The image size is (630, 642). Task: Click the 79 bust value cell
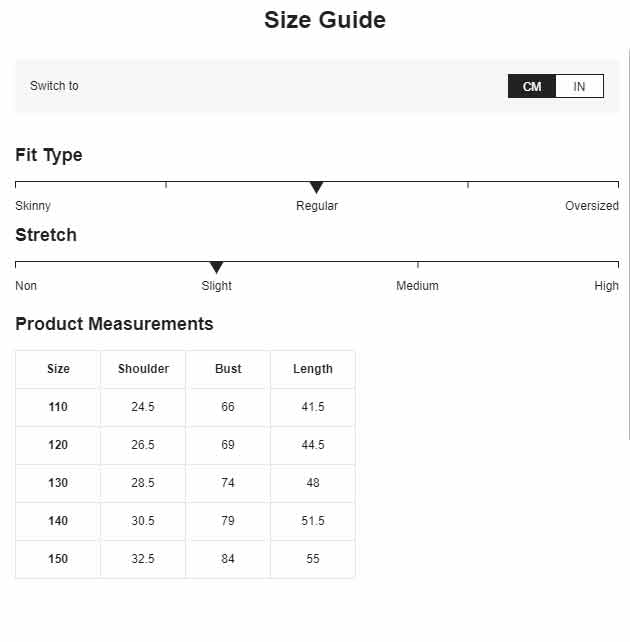(228, 521)
